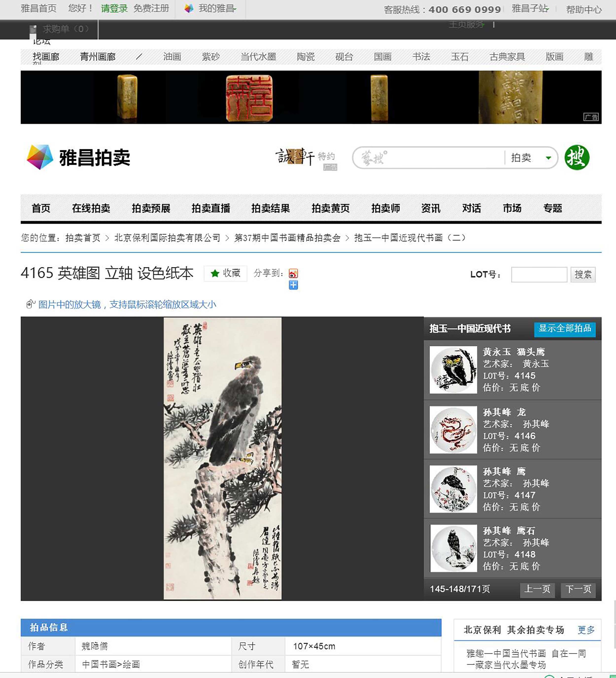The height and width of the screenshot is (678, 616).
Task: Click the 搜索 button next to LOT号
Action: click(x=583, y=274)
